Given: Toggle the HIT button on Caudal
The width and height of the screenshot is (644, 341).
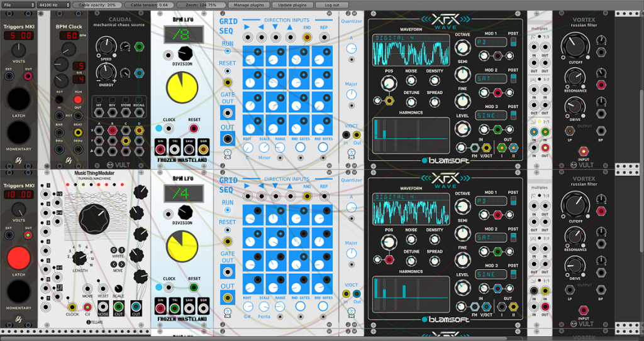Looking at the screenshot, I should click(99, 100).
